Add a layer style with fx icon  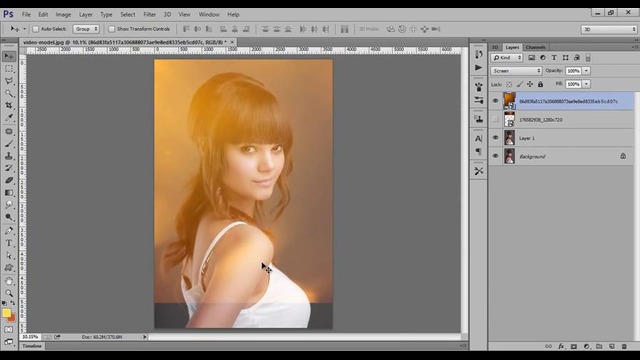click(x=561, y=346)
